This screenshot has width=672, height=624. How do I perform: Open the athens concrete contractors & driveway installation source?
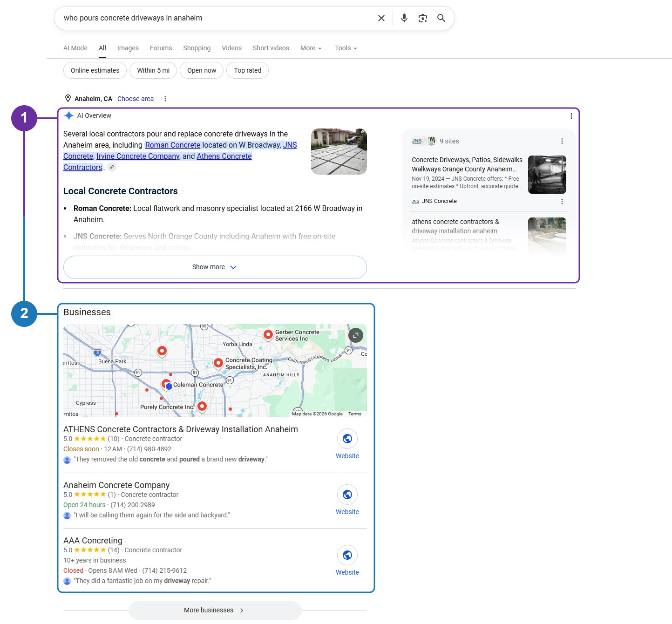[455, 226]
